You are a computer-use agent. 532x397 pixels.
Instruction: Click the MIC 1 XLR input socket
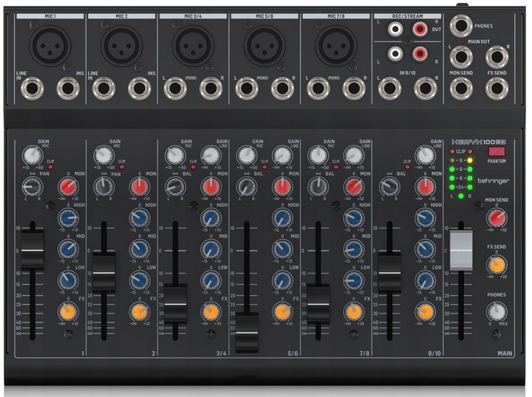click(50, 46)
